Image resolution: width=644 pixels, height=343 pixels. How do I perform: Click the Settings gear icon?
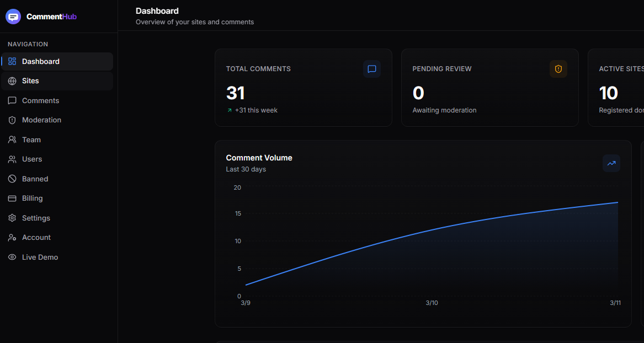12,218
